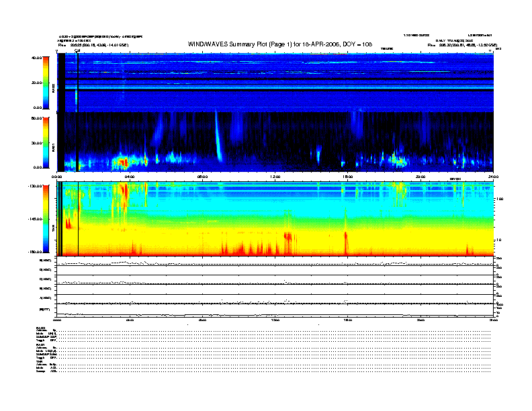Select the -145.00 value on TNR scale
532x411 pixels.
(x=35, y=219)
